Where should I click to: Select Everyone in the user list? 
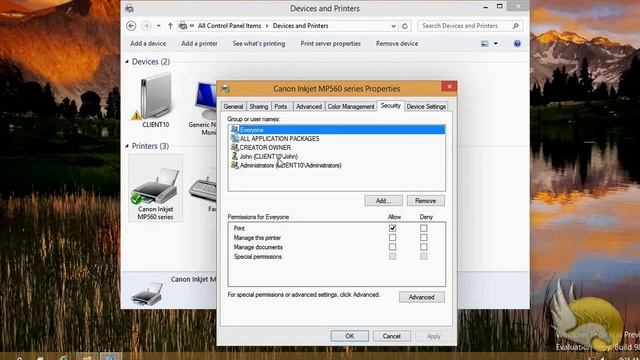coord(337,130)
